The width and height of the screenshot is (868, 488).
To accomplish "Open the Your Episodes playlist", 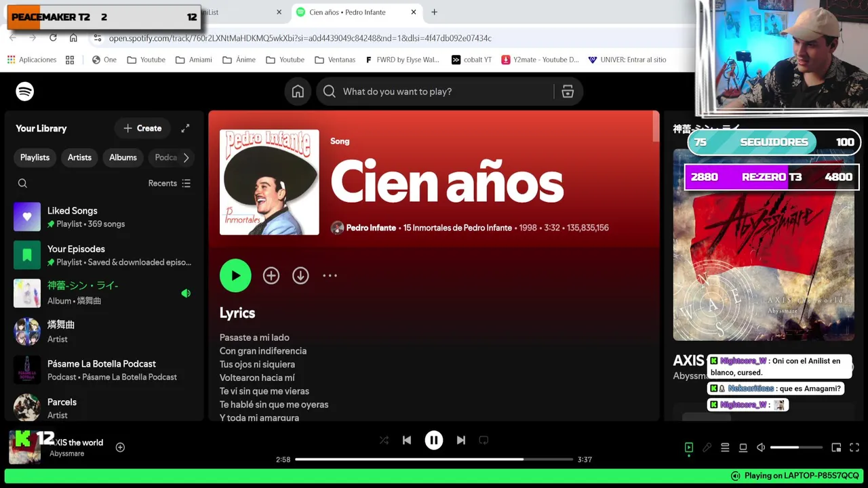I will (x=104, y=255).
